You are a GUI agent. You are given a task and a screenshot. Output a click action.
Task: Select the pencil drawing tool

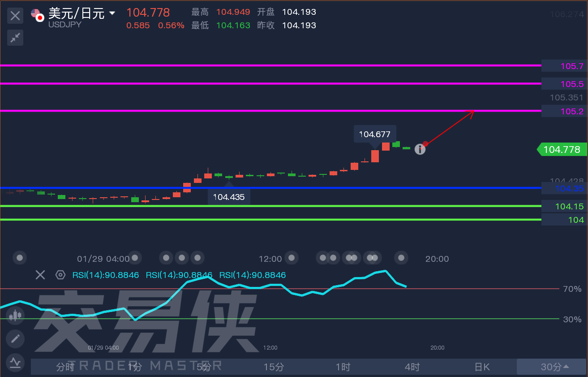15,338
